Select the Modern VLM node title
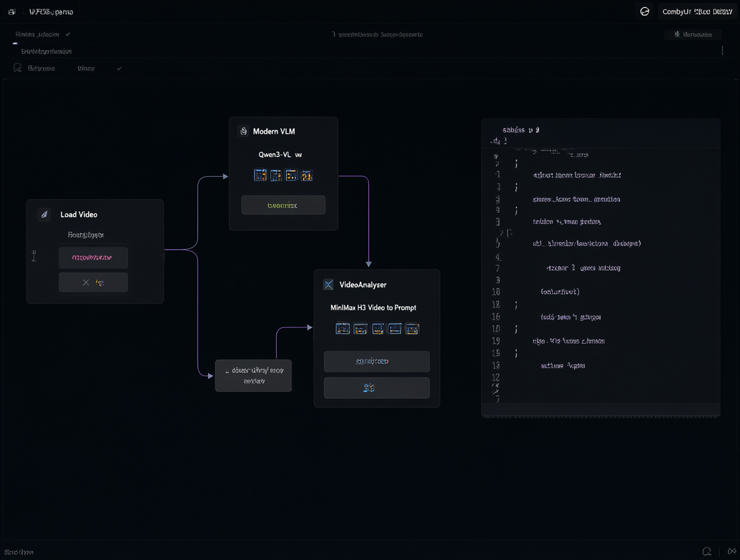This screenshot has width=740, height=560. [x=274, y=132]
